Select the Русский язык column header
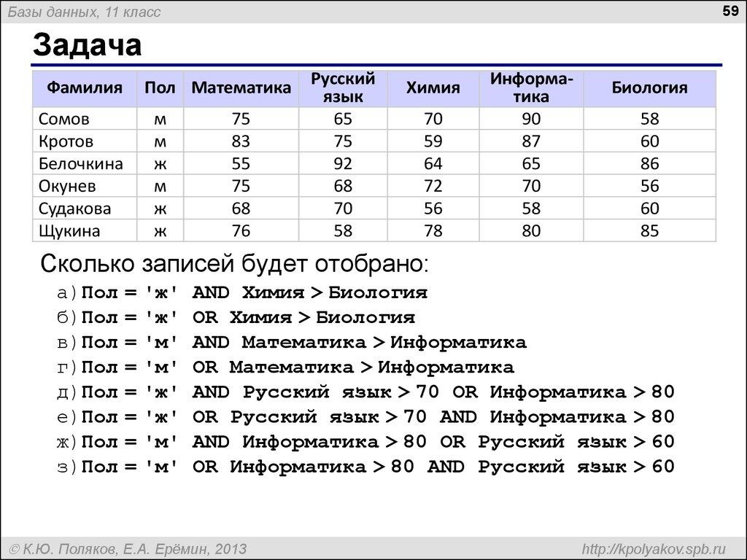 pos(341,87)
